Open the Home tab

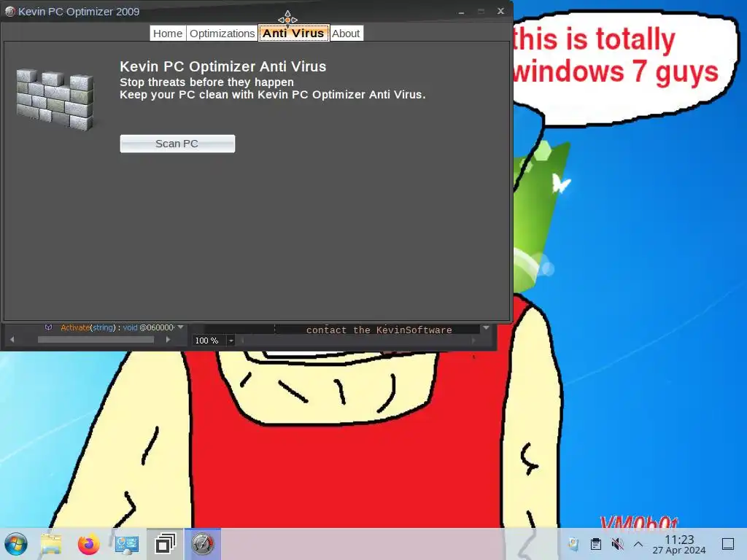168,34
